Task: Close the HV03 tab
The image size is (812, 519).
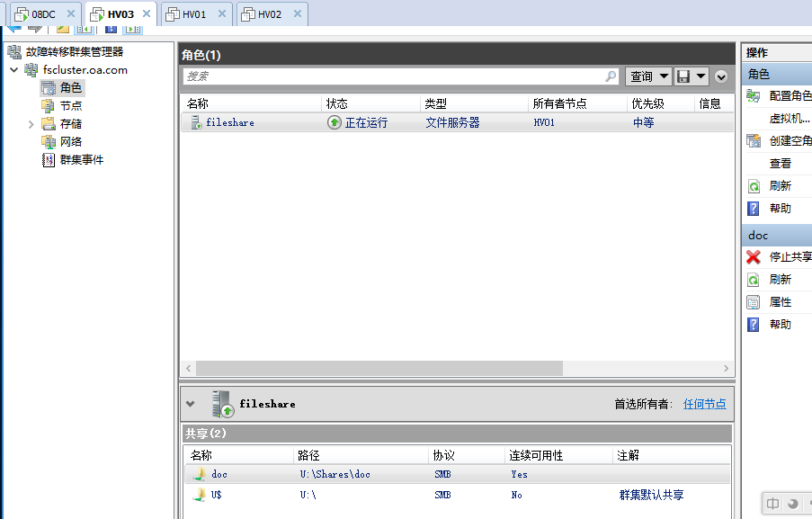Action: click(147, 14)
